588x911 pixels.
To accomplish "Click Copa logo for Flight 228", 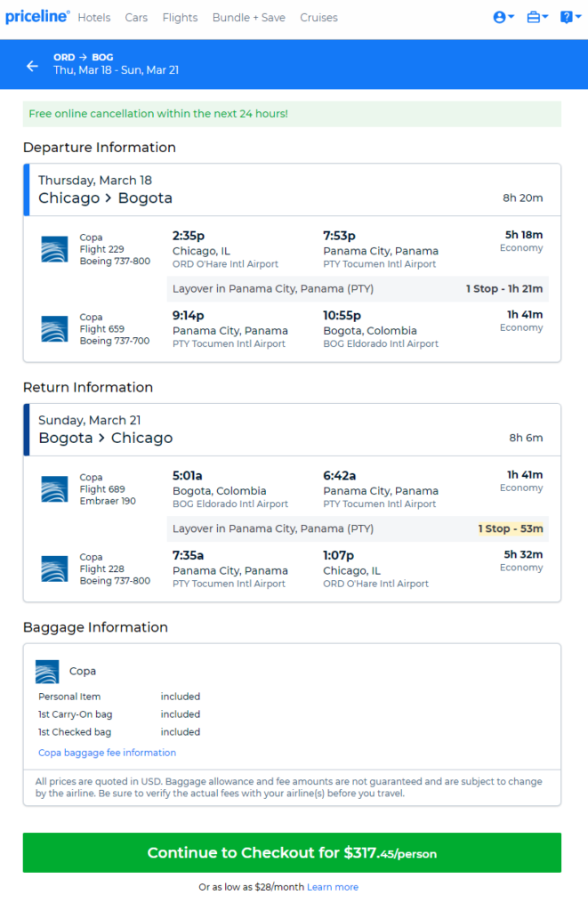I will click(54, 568).
